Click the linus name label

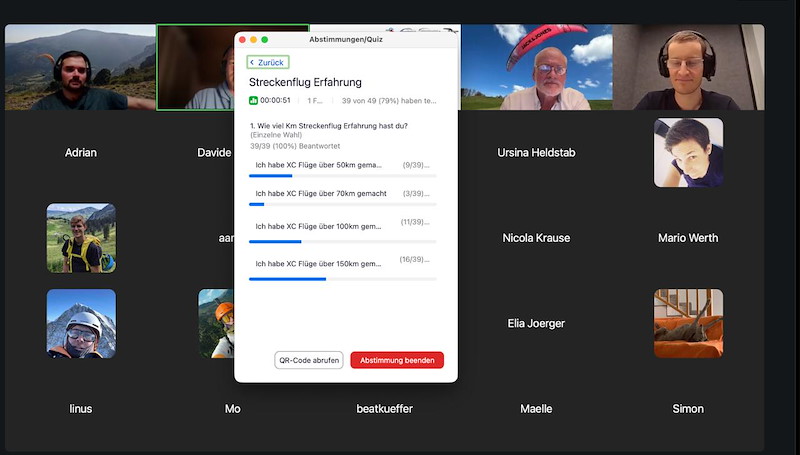coord(81,409)
